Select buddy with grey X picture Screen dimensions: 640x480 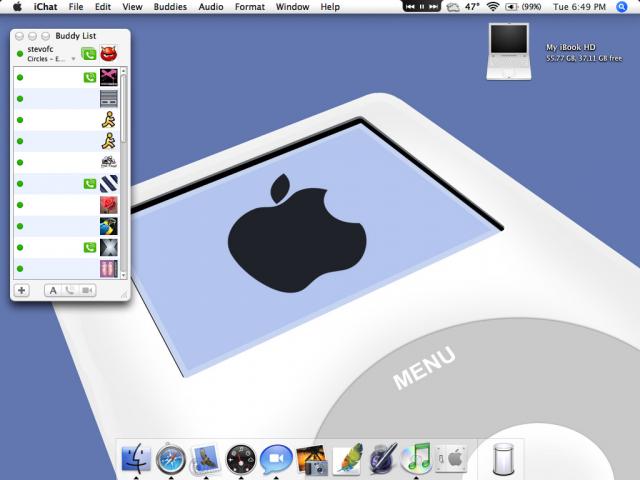pos(67,247)
